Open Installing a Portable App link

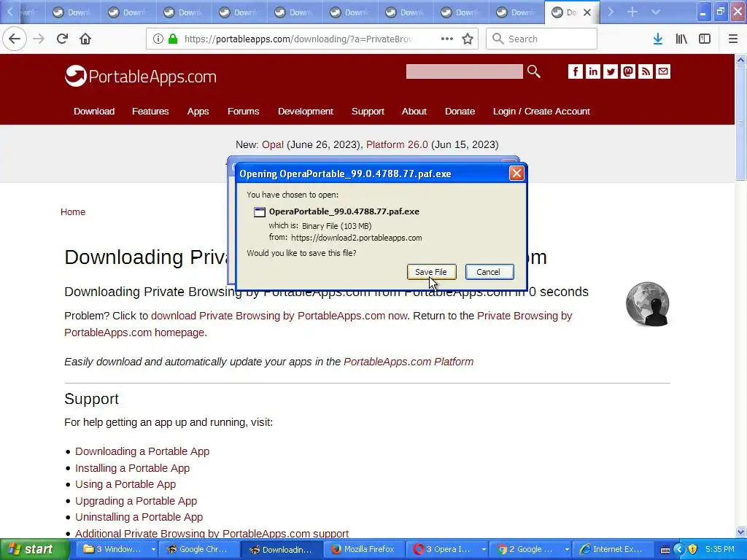click(133, 468)
